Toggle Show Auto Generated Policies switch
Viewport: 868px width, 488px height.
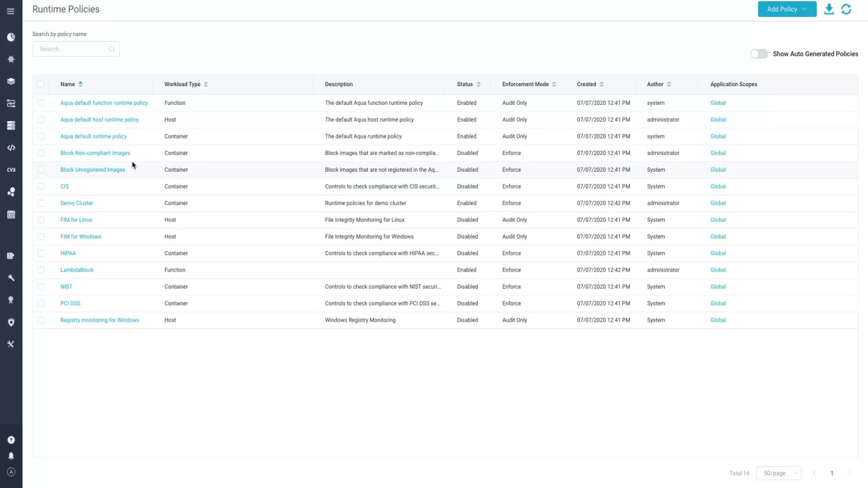(x=759, y=54)
